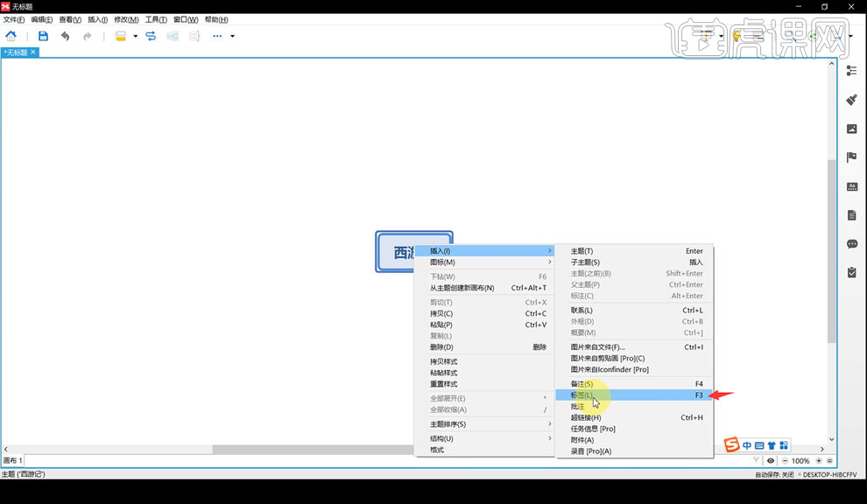The height and width of the screenshot is (504, 867).
Task: Click the Home icon in the toolbar
Action: pos(11,36)
